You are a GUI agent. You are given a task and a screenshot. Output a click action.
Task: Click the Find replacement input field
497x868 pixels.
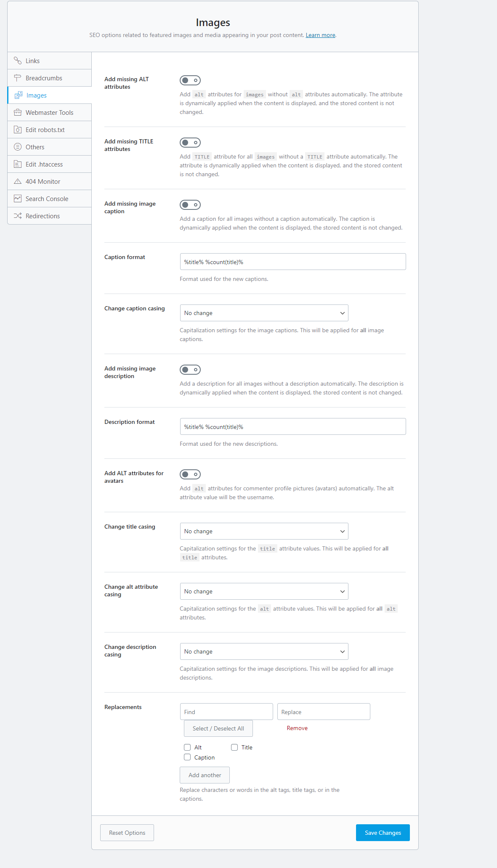(226, 712)
